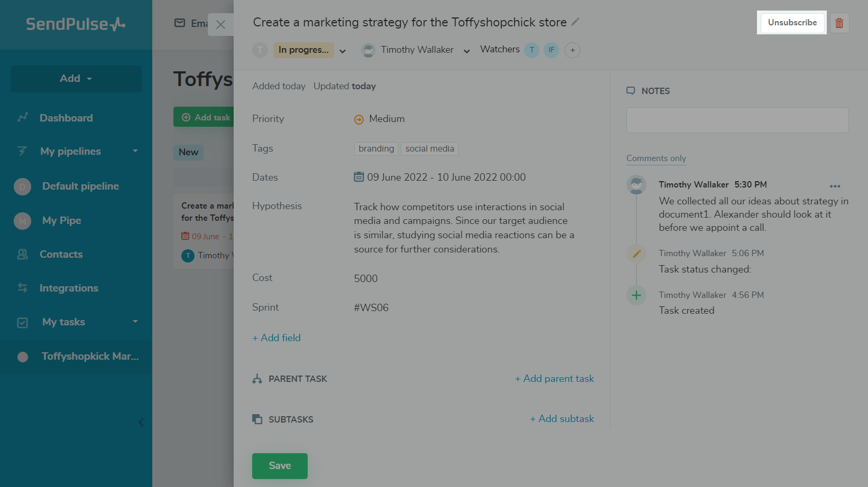
Task: Toggle the Comments only filter
Action: 656,158
